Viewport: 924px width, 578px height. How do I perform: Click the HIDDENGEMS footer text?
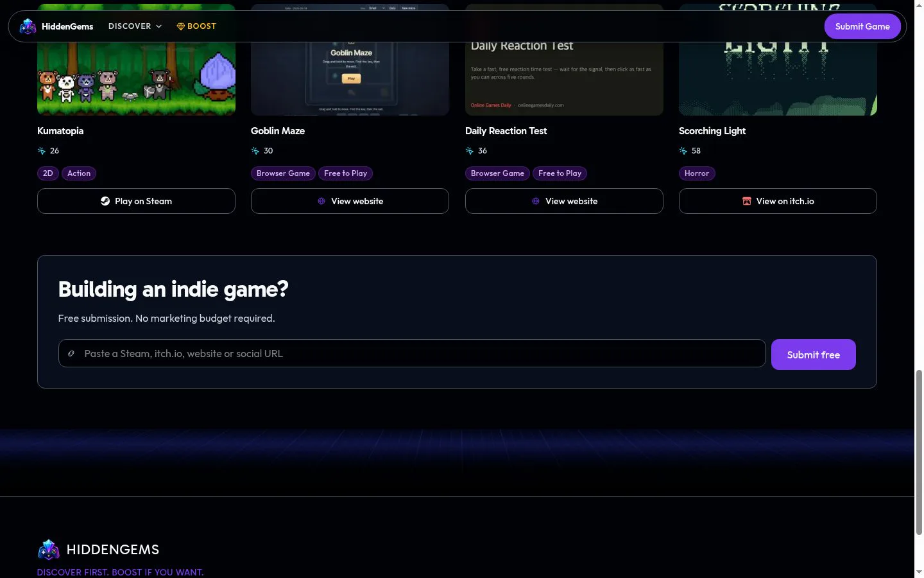coord(113,550)
